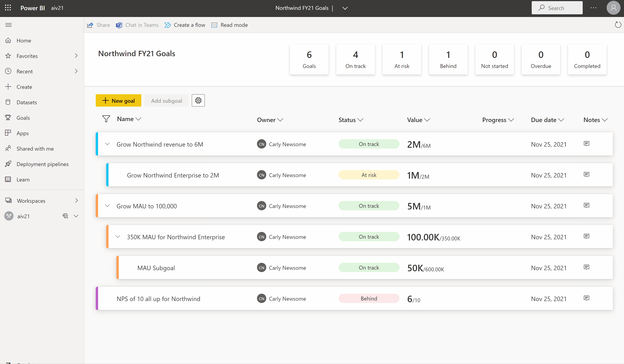The width and height of the screenshot is (624, 364).
Task: Toggle Read mode icon
Action: [x=215, y=25]
